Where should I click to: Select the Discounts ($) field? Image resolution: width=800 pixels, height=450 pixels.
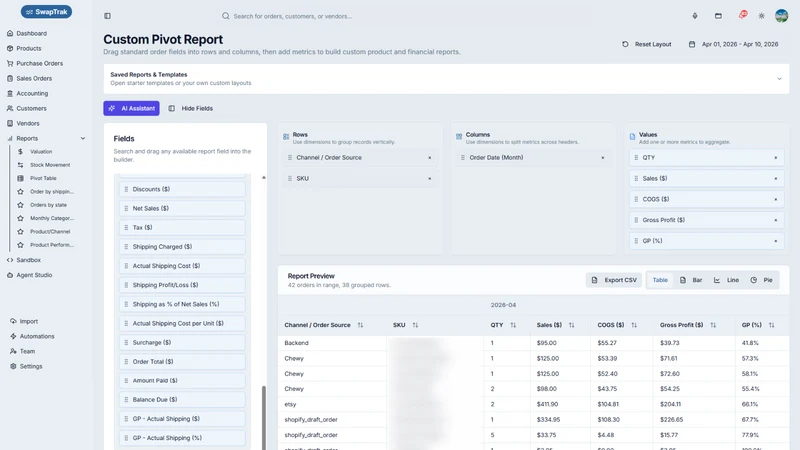coord(182,189)
